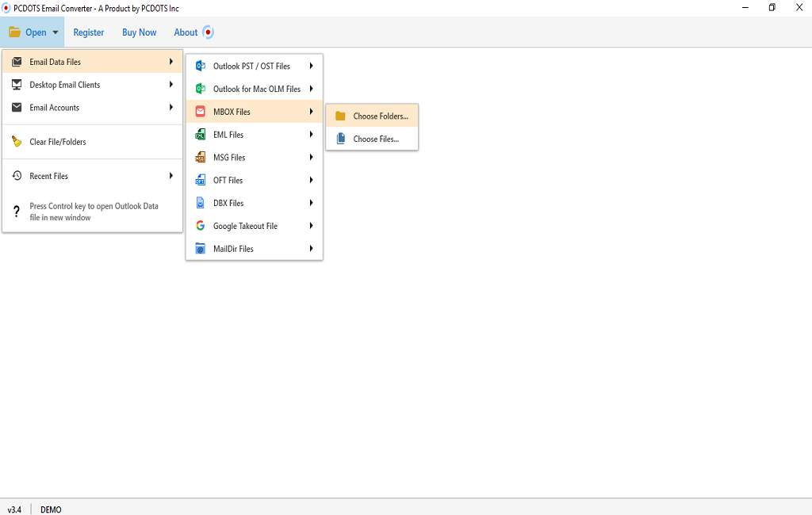This screenshot has height=515, width=812.
Task: Click the MailDir Files icon
Action: (x=200, y=249)
